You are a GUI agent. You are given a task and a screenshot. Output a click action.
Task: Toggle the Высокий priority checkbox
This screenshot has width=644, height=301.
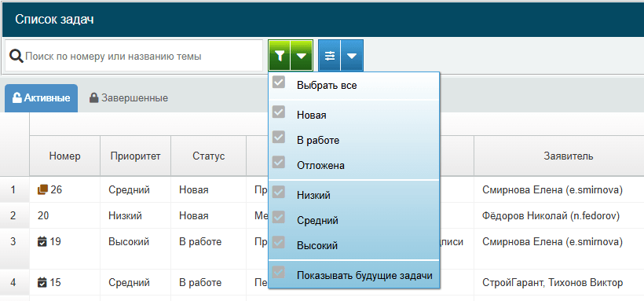point(279,242)
